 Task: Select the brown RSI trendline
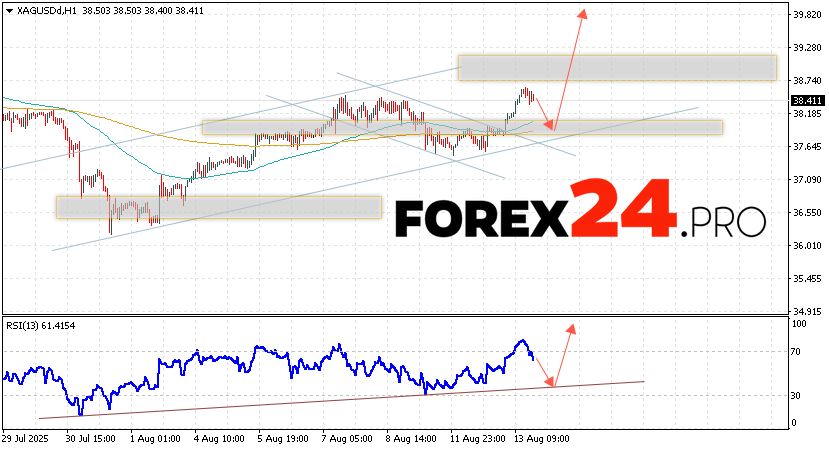[x=340, y=400]
